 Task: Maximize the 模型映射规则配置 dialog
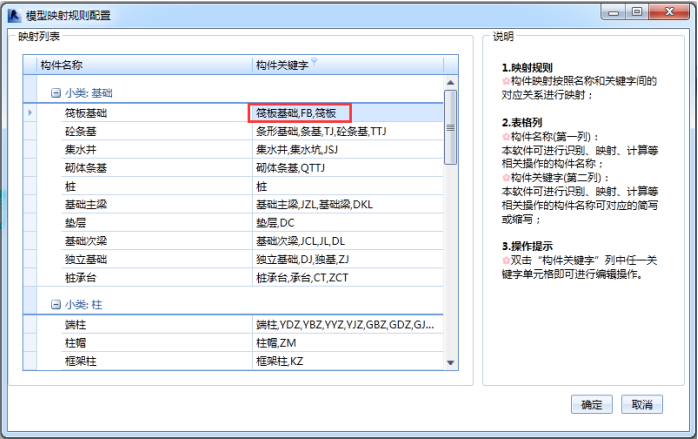637,12
